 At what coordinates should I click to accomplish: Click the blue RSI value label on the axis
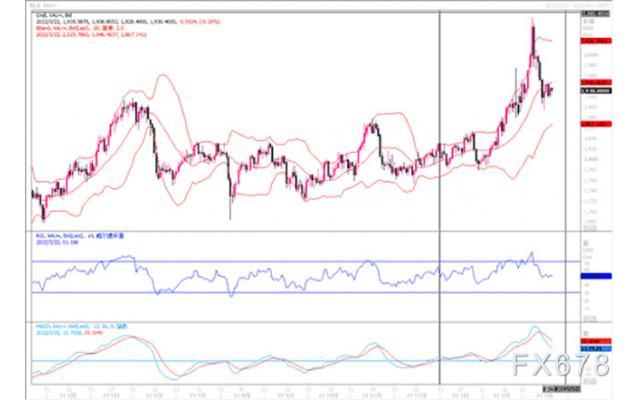pyautogui.click(x=596, y=276)
